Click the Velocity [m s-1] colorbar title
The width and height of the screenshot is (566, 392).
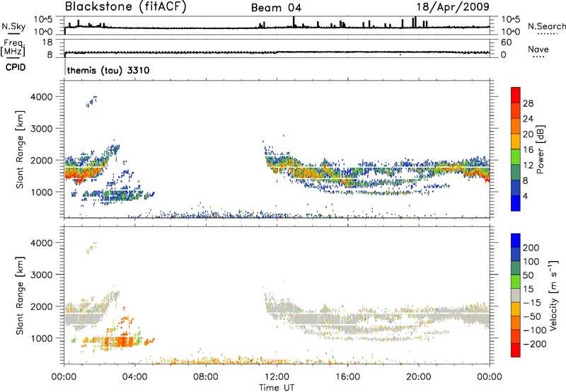(553, 295)
